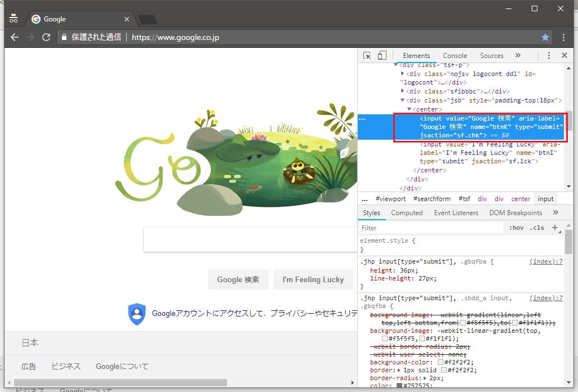Viewport: 578px width, 392px height.
Task: Reload the Google page
Action: [x=46, y=37]
